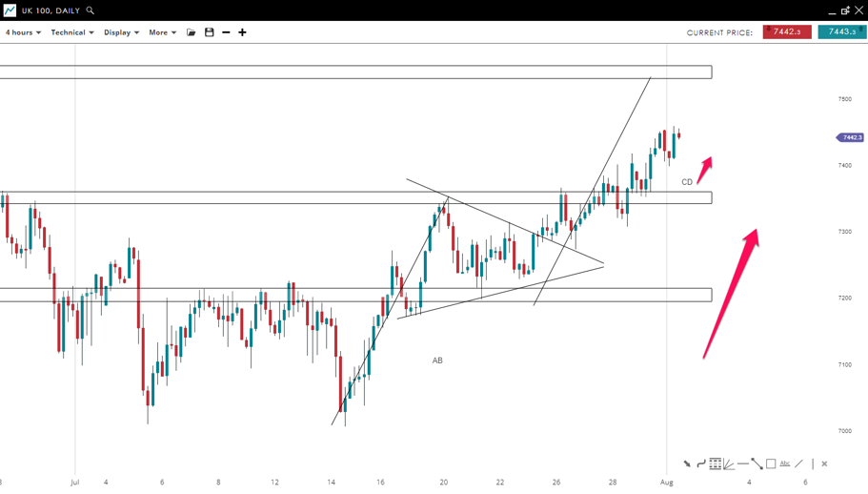Click the red sell price 7442.3 button
The width and height of the screenshot is (868, 494).
coord(787,32)
